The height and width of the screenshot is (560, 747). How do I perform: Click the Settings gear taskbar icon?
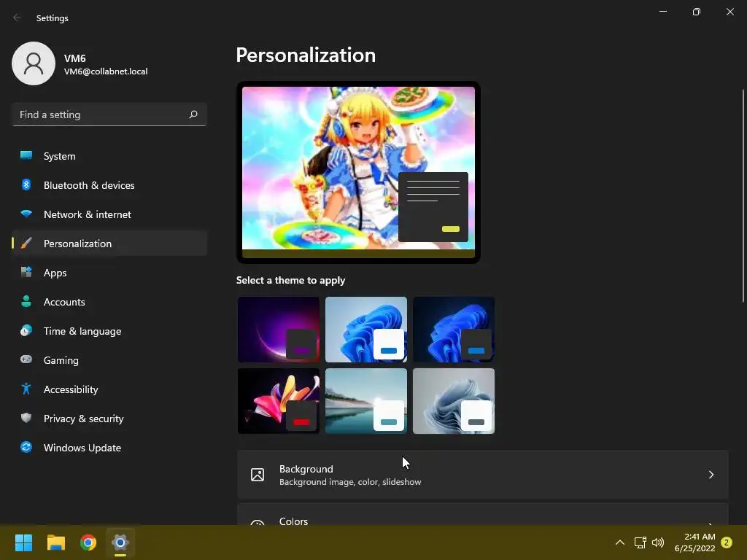point(120,542)
